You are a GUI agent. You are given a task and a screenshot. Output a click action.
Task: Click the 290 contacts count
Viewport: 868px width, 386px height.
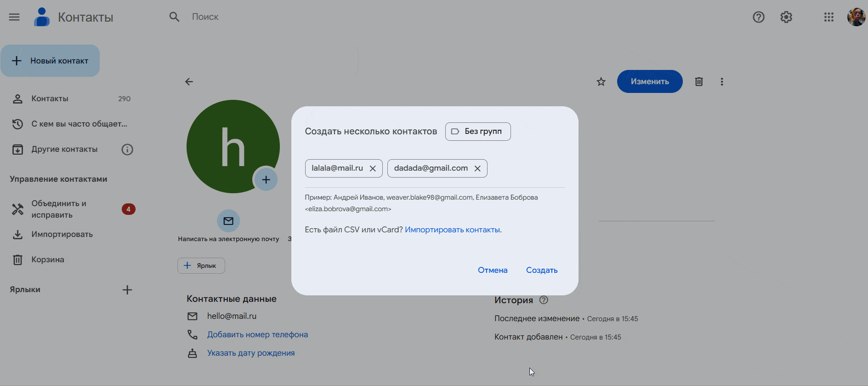(x=124, y=99)
